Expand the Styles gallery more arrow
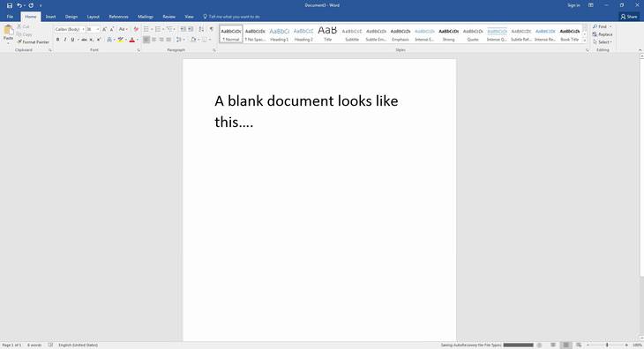 tap(584, 41)
